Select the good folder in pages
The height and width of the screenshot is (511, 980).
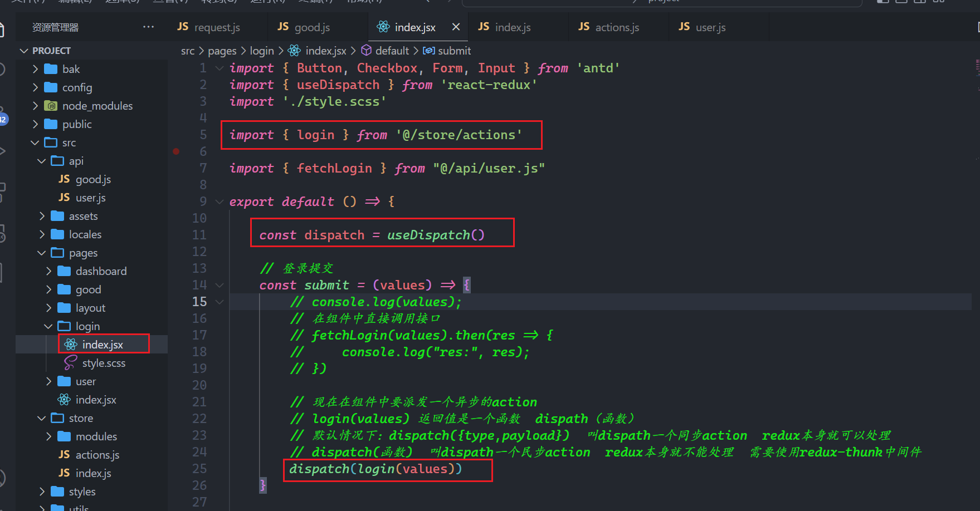pos(91,289)
